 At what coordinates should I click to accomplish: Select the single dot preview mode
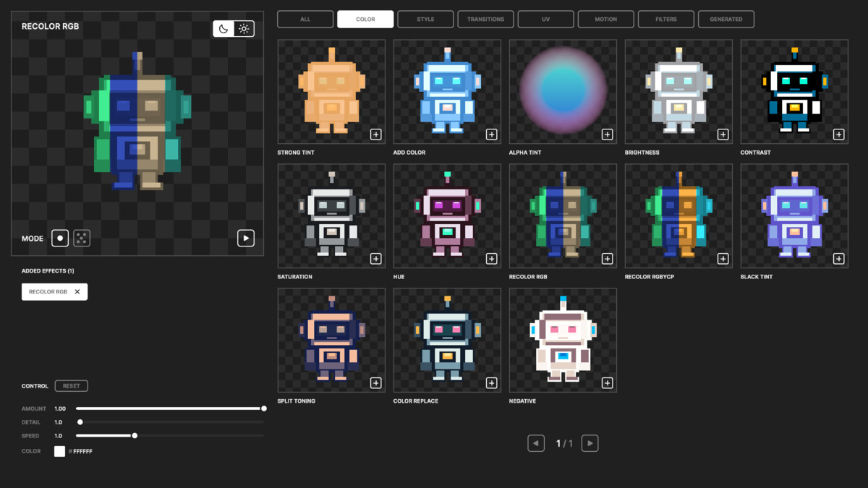pos(60,239)
